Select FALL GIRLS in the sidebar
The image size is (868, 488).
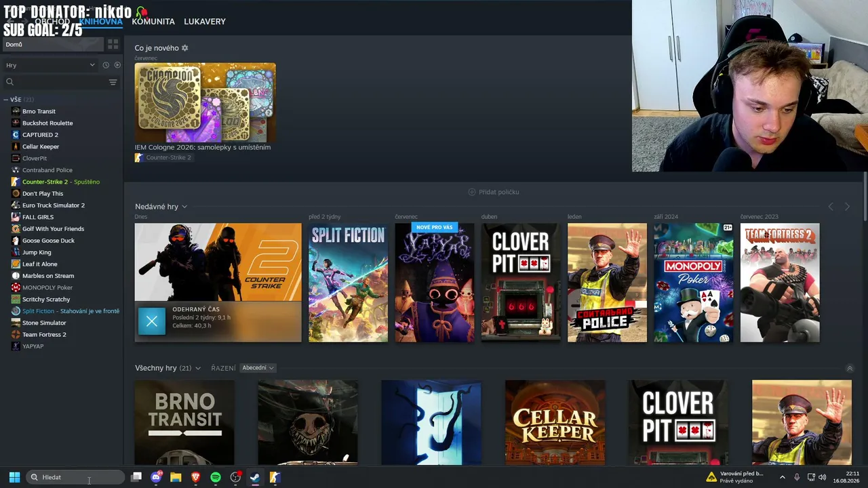pos(38,218)
